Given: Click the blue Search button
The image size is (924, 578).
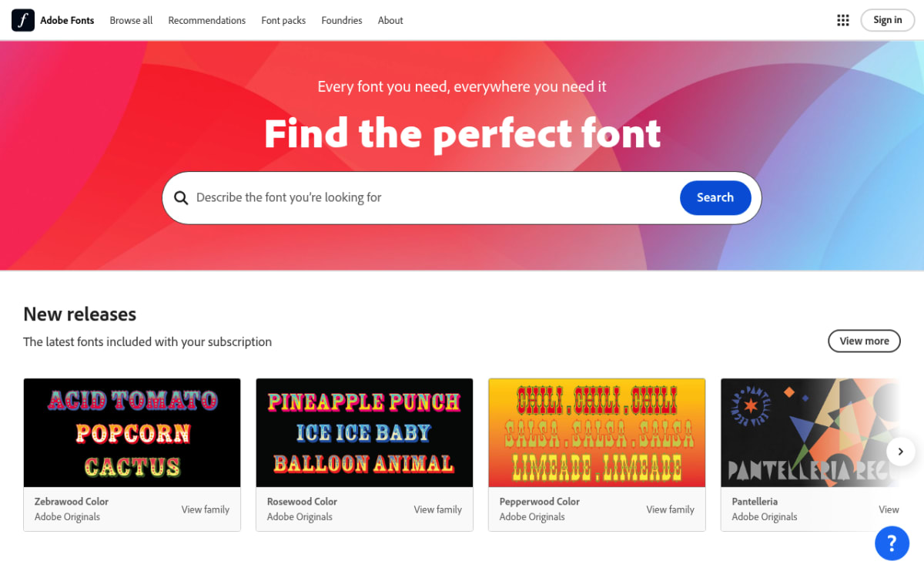Looking at the screenshot, I should 715,197.
